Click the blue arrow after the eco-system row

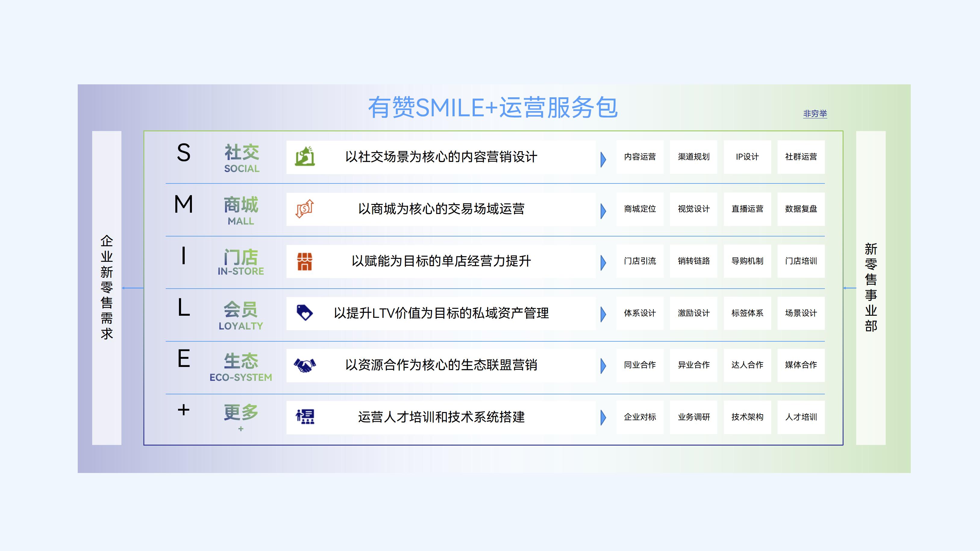pos(603,366)
